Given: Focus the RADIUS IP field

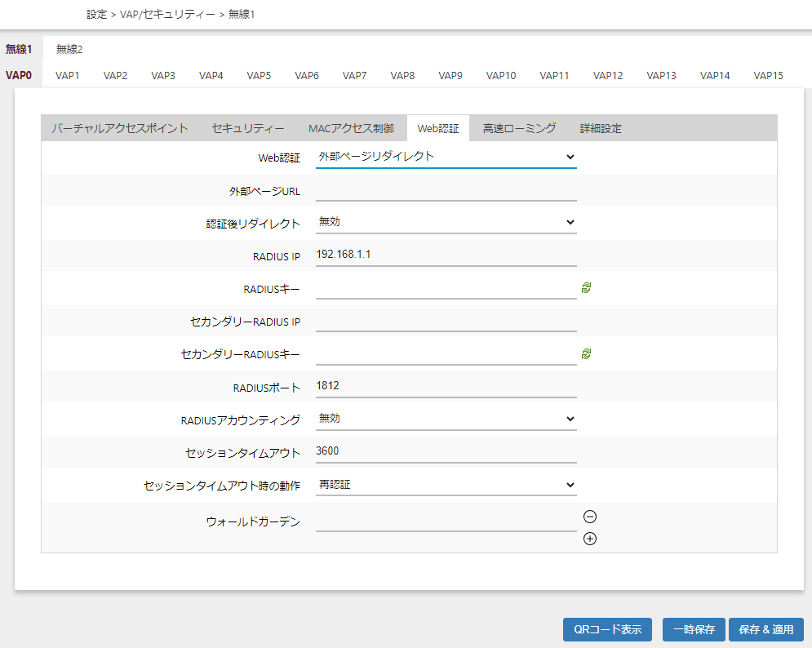Looking at the screenshot, I should tap(446, 255).
